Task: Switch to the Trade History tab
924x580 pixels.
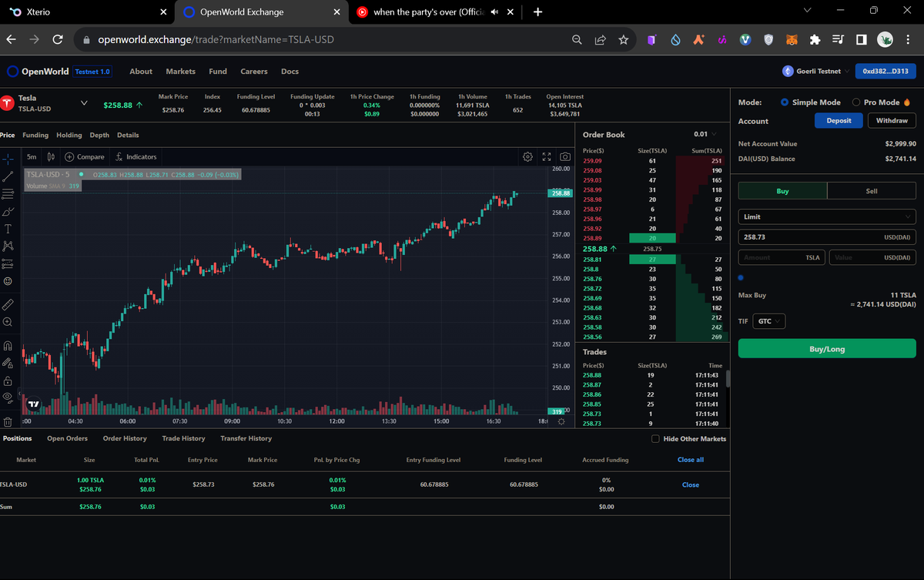Action: (x=183, y=438)
